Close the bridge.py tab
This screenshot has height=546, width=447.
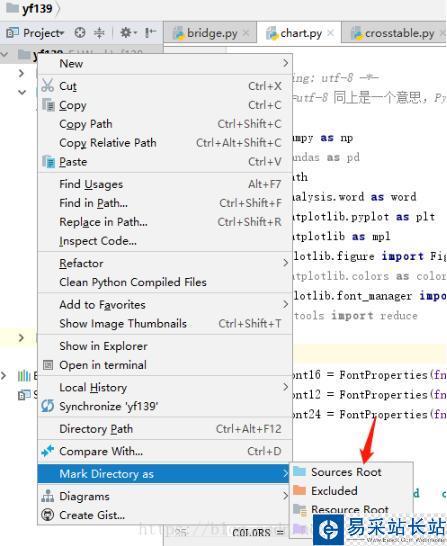point(246,33)
